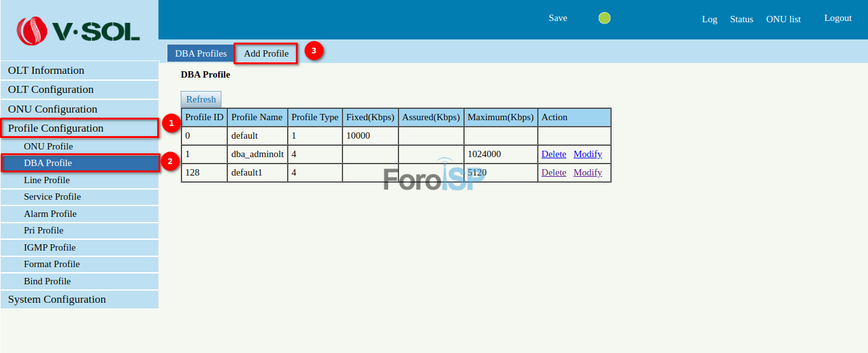Viewport: 868px width, 353px height.
Task: Open the ONU list page
Action: pos(783,19)
